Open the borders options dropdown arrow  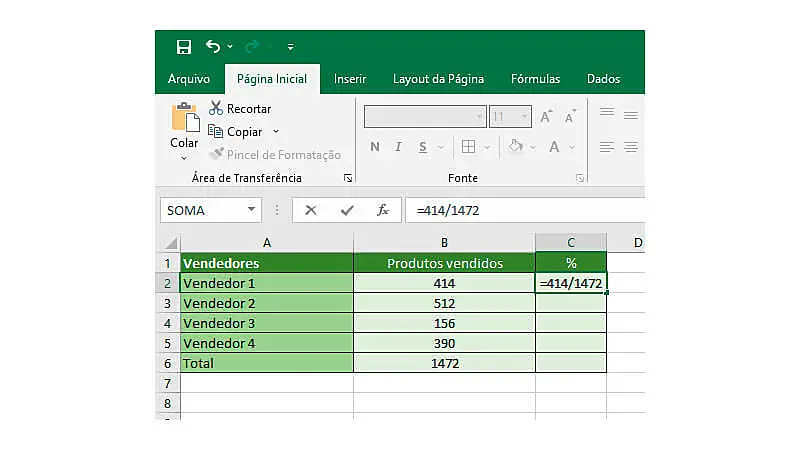pos(487,147)
